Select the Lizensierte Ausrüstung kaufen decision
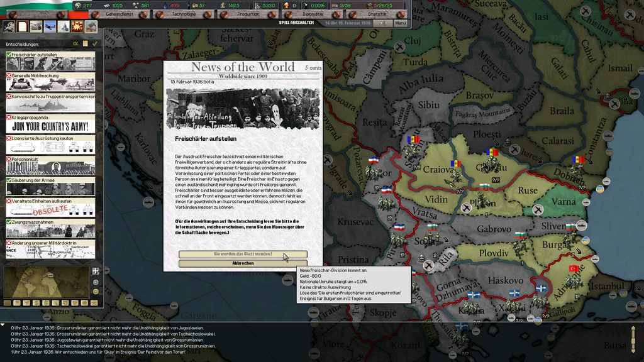The height and width of the screenshot is (362, 644). 50,145
